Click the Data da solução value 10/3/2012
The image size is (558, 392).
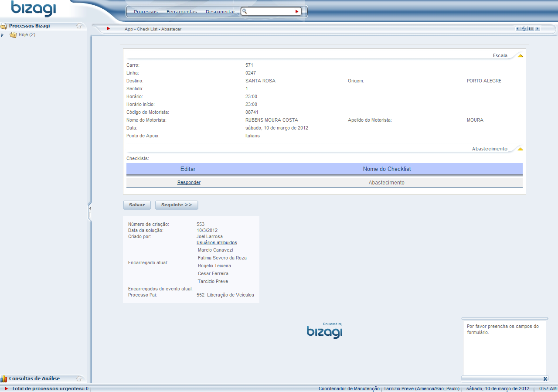(x=207, y=230)
